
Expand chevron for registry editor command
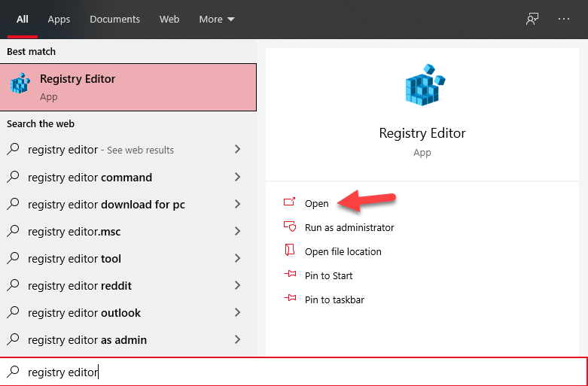237,178
